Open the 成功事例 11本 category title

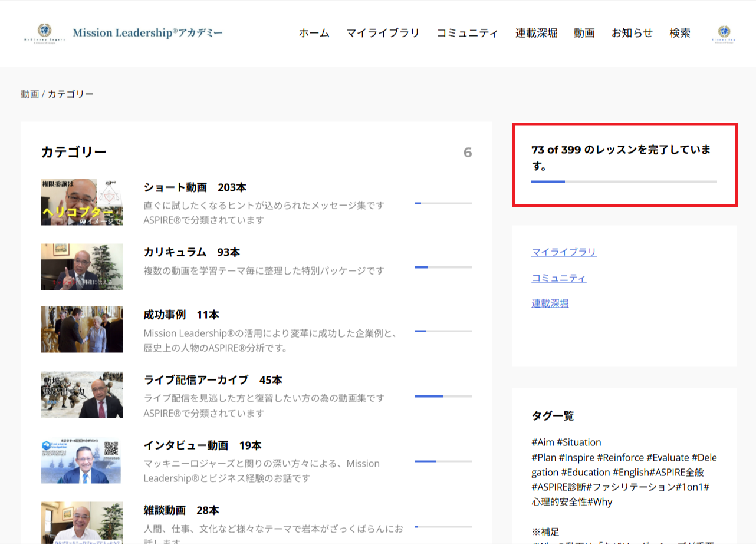click(181, 315)
